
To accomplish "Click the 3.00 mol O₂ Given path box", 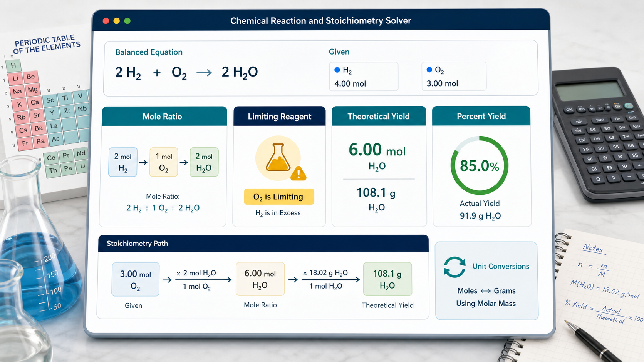I will [136, 279].
